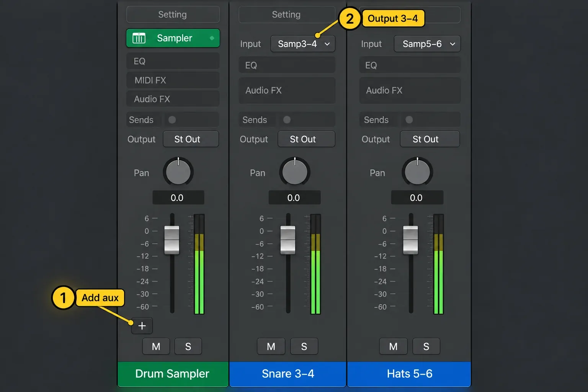This screenshot has height=392, width=588.
Task: Click Hats 5–6 Sends slot
Action: tap(410, 120)
